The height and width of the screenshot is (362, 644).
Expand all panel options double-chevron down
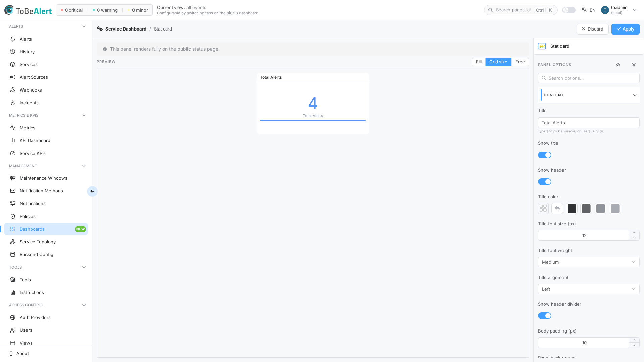click(x=634, y=65)
